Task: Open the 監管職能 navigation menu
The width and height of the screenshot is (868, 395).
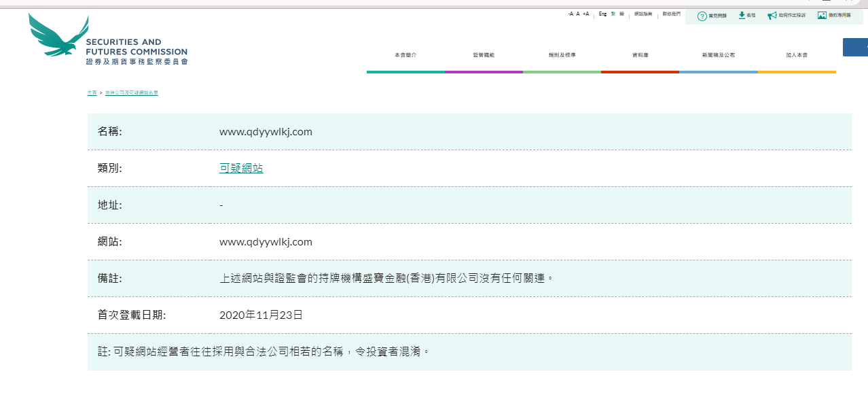Action: tap(484, 55)
